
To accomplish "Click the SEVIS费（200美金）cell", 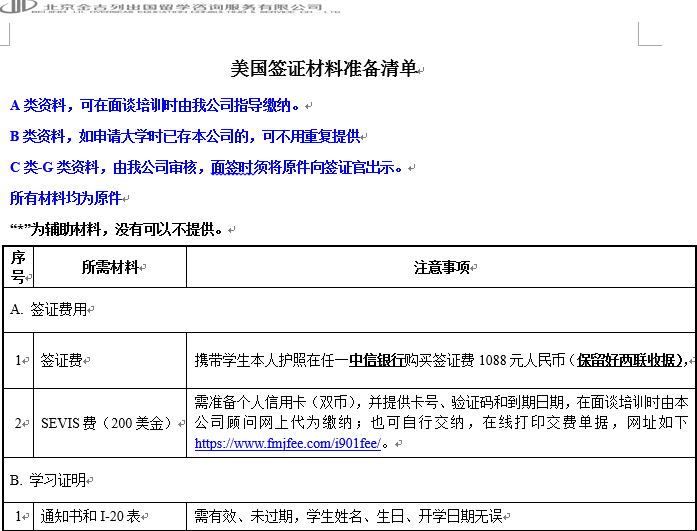I will [106, 422].
